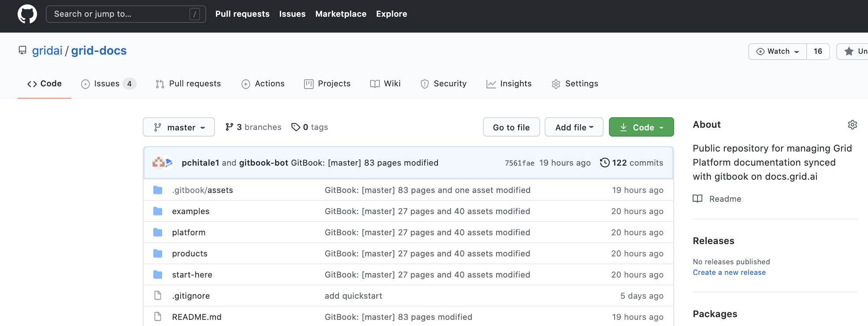This screenshot has width=868, height=326.
Task: Click the history clock icon beside 122 commits
Action: point(605,163)
